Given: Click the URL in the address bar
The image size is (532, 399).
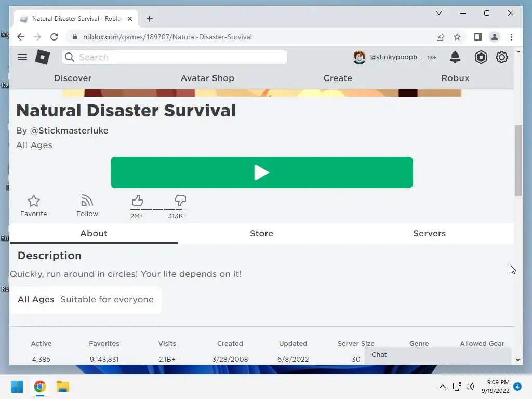Looking at the screenshot, I should point(167,37).
